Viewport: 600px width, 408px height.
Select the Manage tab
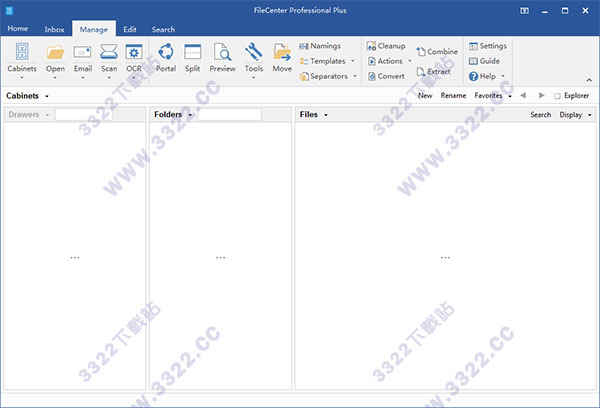94,29
